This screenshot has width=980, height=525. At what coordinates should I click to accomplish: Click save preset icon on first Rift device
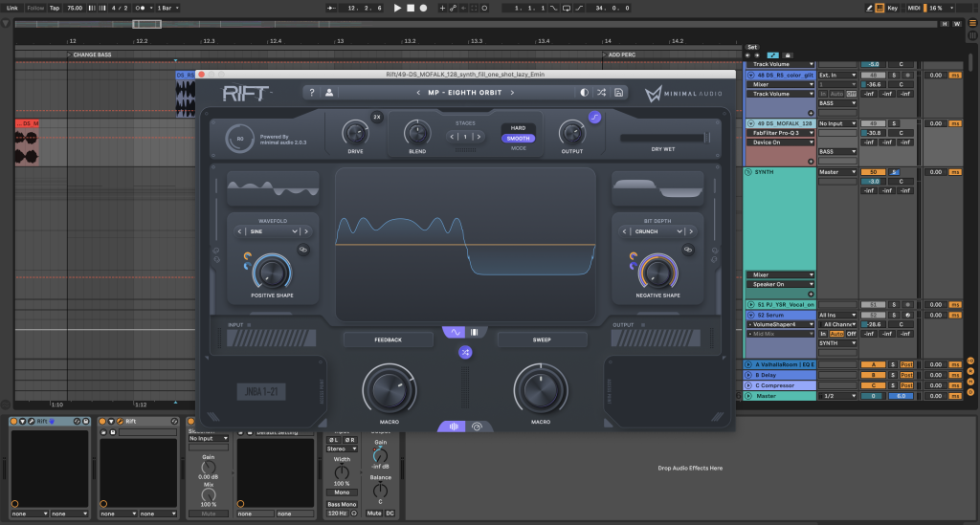coord(85,422)
